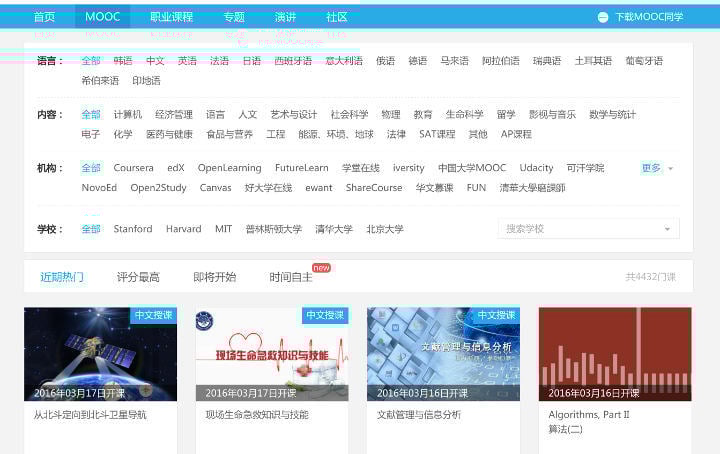Open the 社区 navigation item
720x454 pixels.
point(337,17)
